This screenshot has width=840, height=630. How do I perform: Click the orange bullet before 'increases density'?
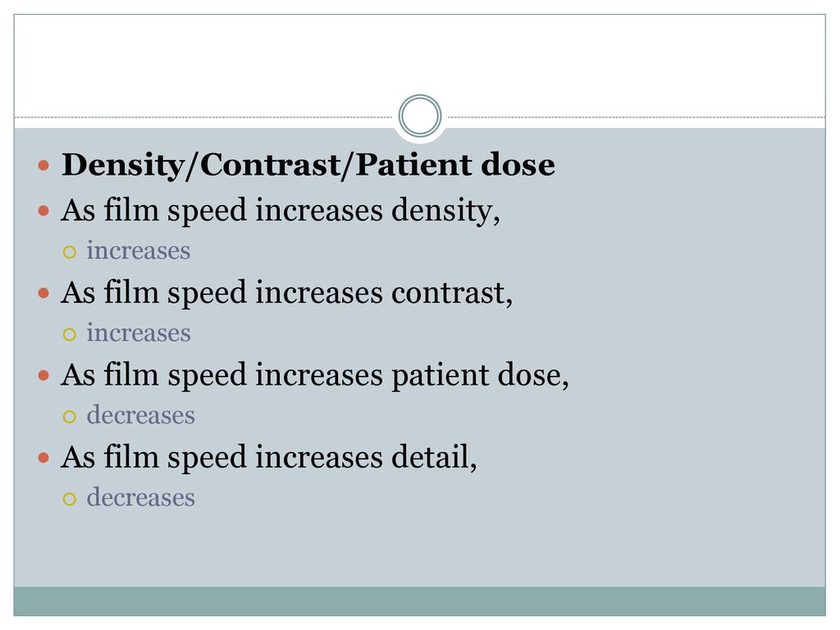(44, 211)
